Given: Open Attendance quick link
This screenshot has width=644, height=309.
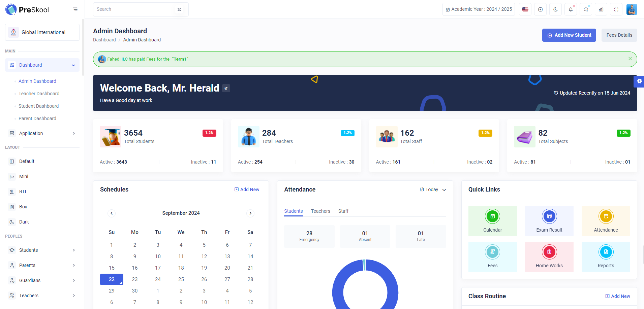Looking at the screenshot, I should [x=606, y=221].
